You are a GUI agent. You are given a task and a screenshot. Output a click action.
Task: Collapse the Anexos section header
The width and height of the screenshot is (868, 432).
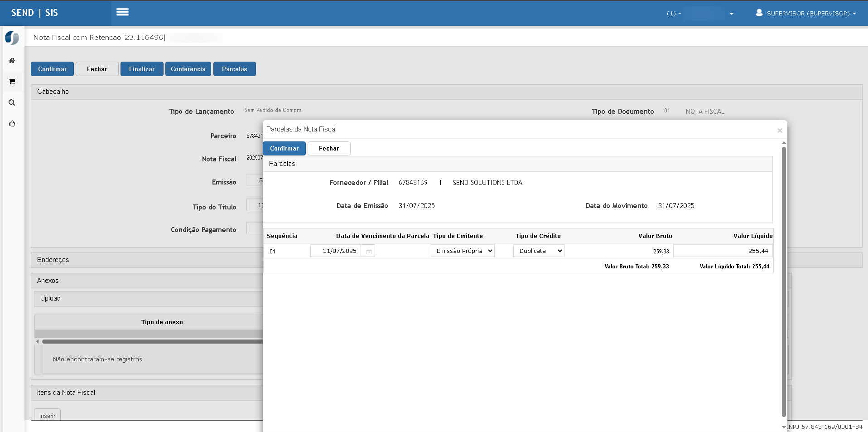[x=147, y=281]
